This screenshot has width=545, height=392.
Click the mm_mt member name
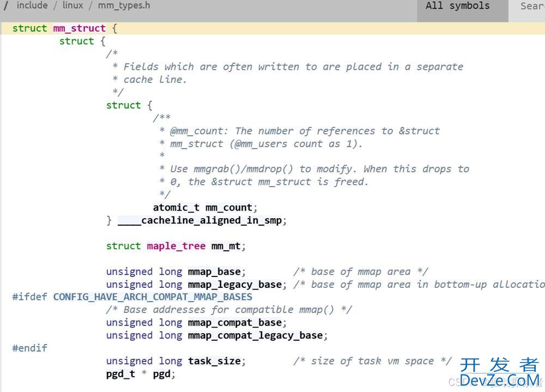[226, 246]
